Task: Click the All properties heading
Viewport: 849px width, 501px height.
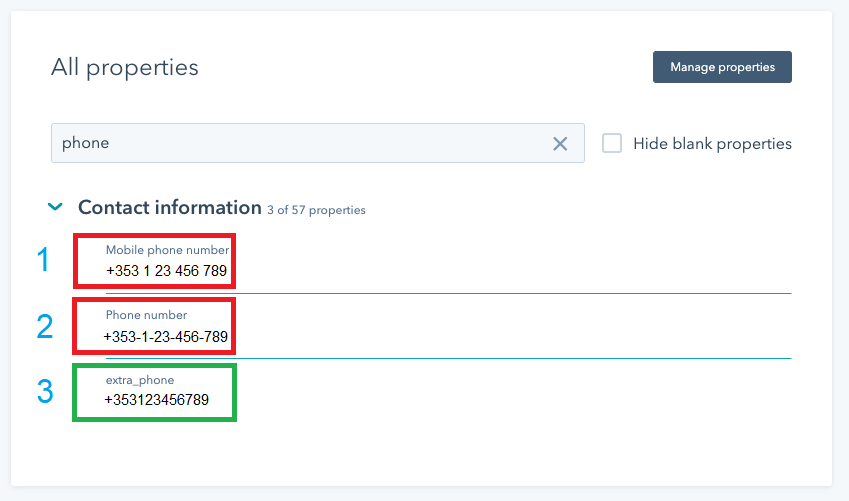Action: click(x=125, y=68)
